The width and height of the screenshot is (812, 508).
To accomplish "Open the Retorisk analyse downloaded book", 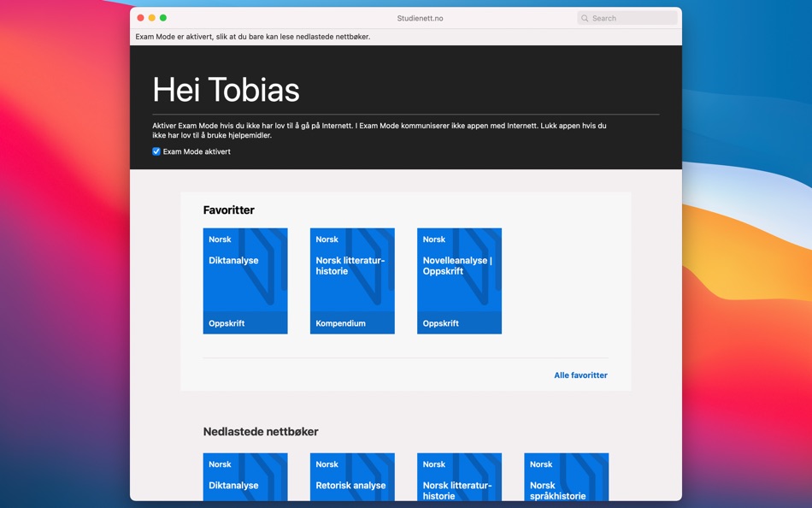I will pyautogui.click(x=352, y=477).
